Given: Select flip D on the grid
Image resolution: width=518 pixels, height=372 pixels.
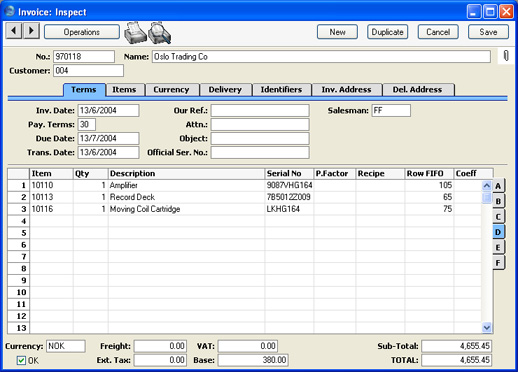Looking at the screenshot, I should pos(498,232).
